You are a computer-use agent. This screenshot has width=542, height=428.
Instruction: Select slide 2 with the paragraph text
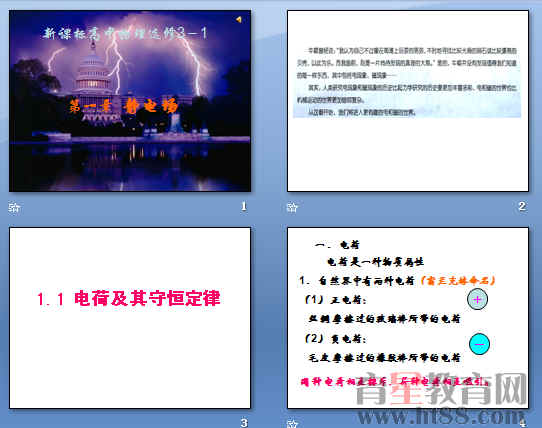tap(408, 101)
